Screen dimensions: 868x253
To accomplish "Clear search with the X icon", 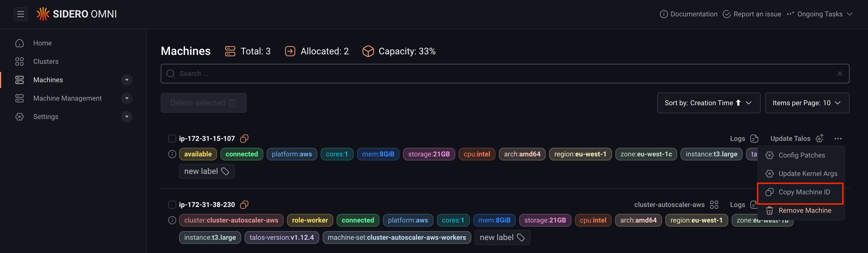I will pos(840,74).
